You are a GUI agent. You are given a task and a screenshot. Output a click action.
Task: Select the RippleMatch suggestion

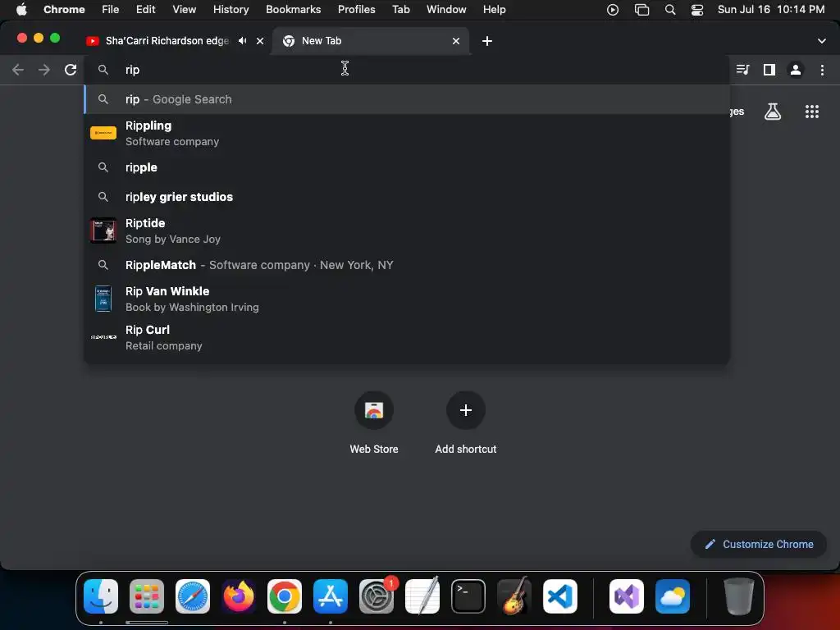tap(407, 265)
